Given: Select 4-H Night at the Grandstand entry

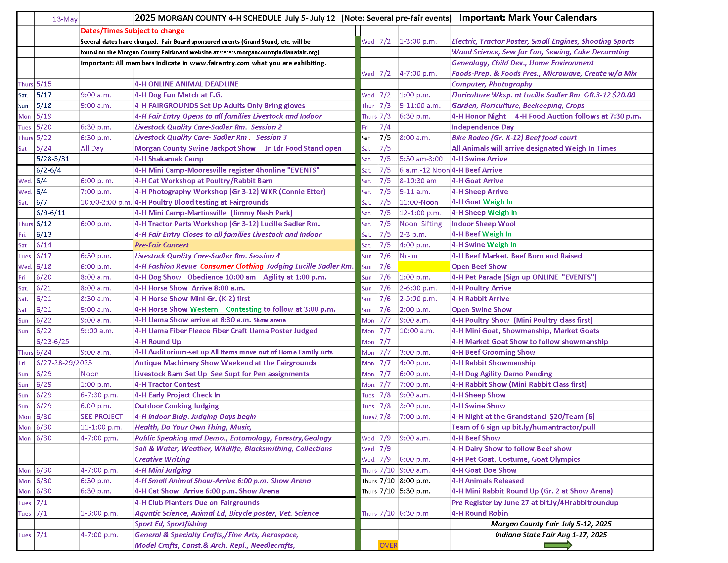Looking at the screenshot, I should pyautogui.click(x=523, y=417).
